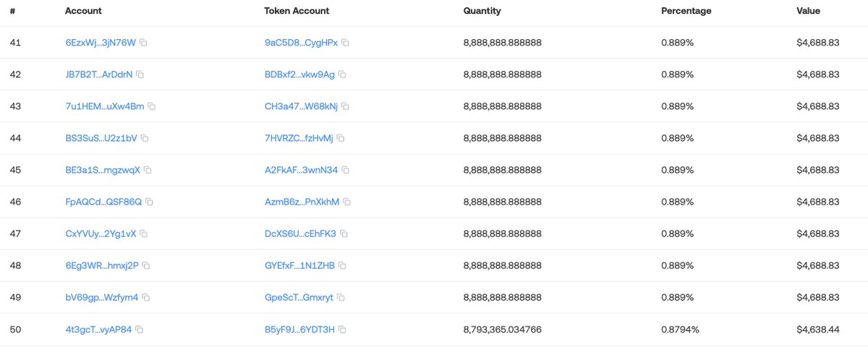Select the 8,888,888.888888 quantity in row 41
The width and height of the screenshot is (868, 347).
click(x=502, y=43)
